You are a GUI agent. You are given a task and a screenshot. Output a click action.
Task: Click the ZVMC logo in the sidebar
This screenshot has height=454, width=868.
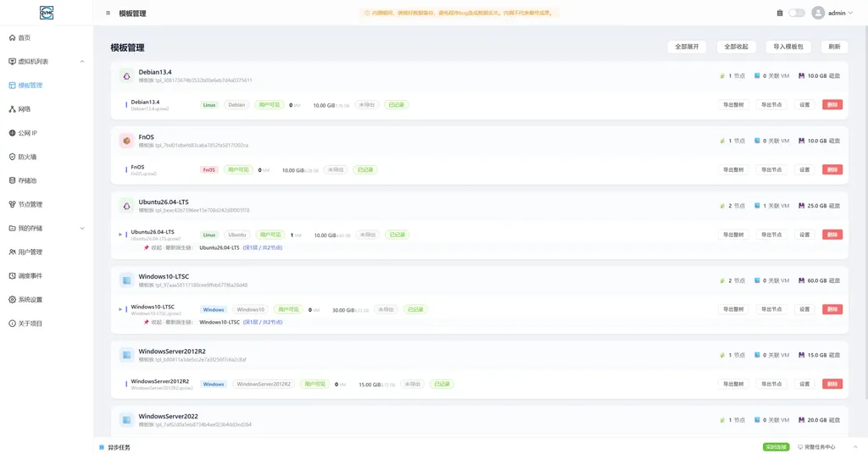(x=47, y=13)
